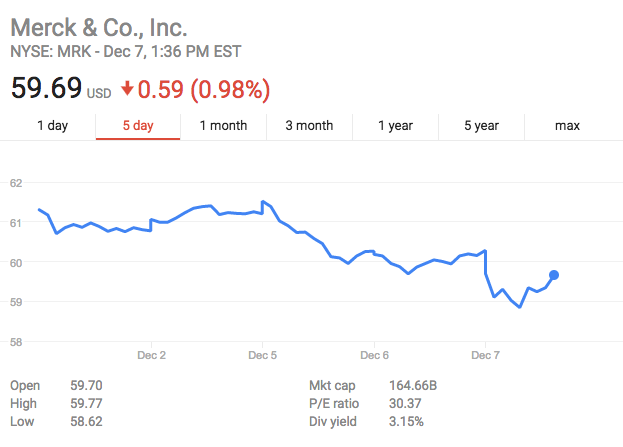Open the 1 year chart view

coord(395,126)
